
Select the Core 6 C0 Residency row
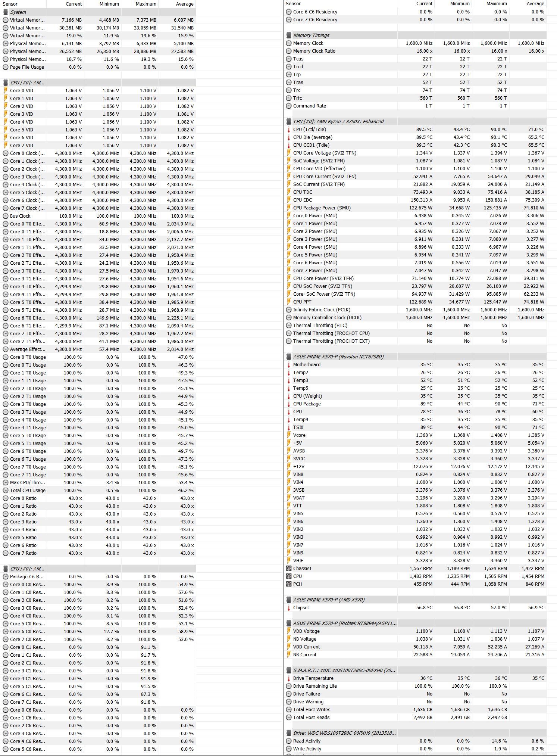point(98,632)
